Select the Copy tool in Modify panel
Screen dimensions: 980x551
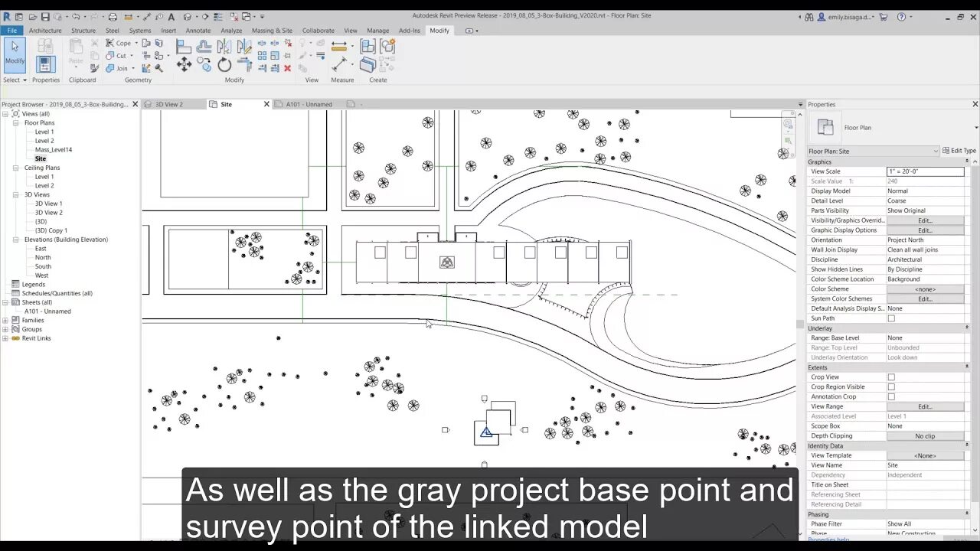(205, 65)
